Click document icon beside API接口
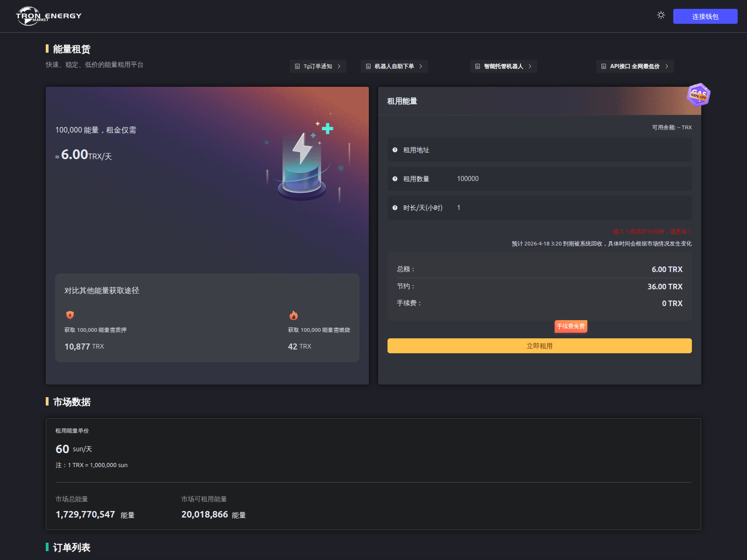 point(604,66)
